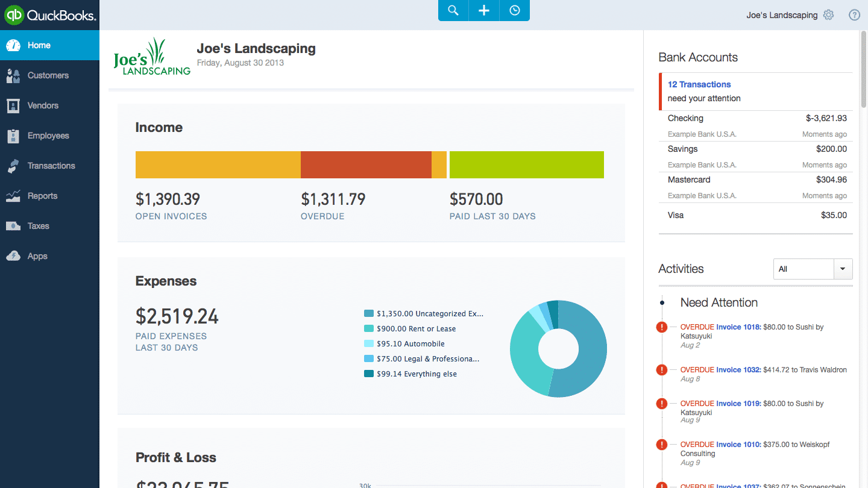Image resolution: width=868 pixels, height=488 pixels.
Task: Click alert icon for Invoice 1019
Action: 662,404
